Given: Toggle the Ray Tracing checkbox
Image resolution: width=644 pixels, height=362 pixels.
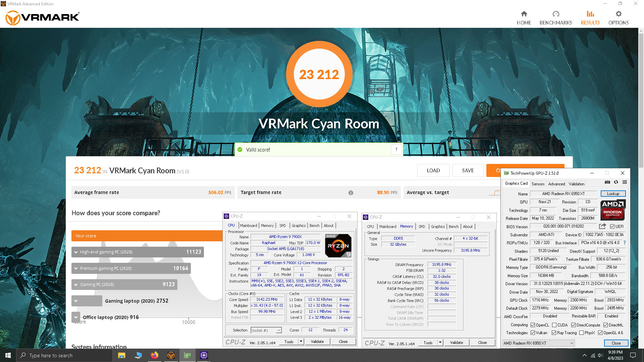Looking at the screenshot, I should coord(554,333).
